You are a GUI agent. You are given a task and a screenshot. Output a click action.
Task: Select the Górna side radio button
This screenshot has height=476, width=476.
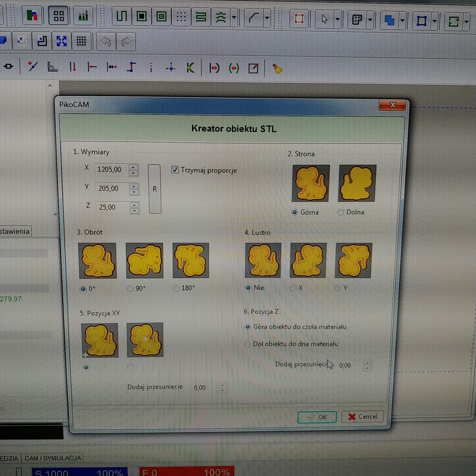(x=295, y=213)
